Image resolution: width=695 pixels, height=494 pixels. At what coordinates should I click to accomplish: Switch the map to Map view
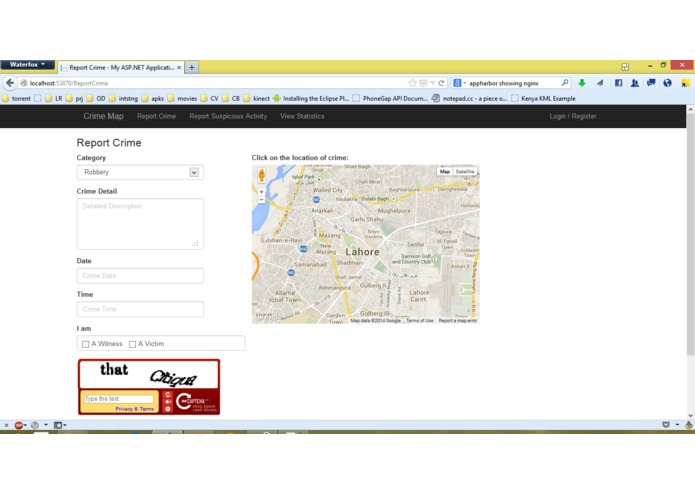445,171
